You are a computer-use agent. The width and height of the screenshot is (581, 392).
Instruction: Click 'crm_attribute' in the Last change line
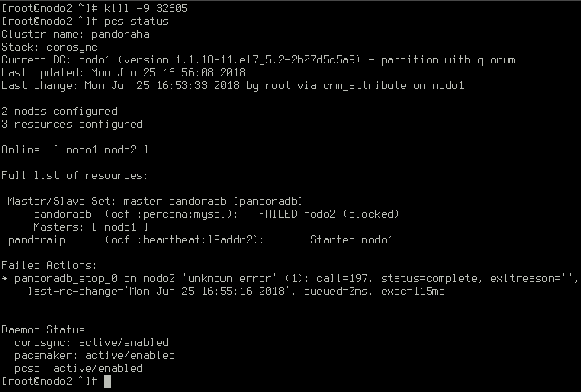pos(365,86)
